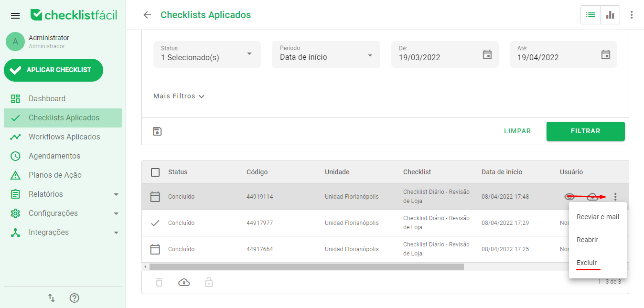Switch to the list view icon

590,15
